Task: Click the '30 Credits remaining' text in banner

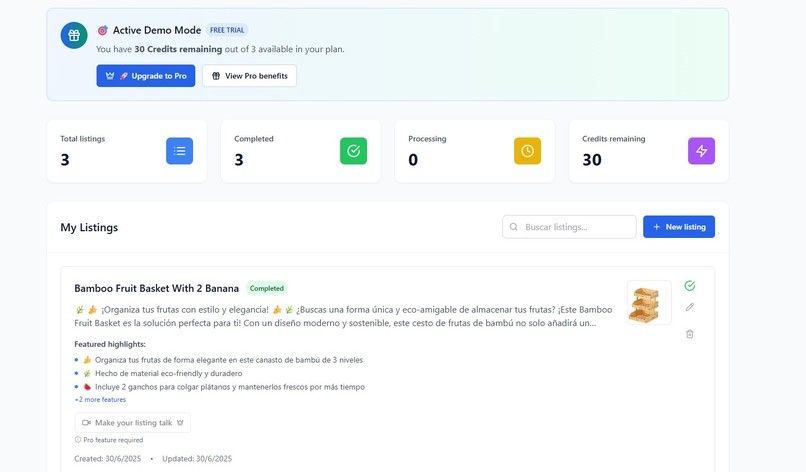Action: 178,49
